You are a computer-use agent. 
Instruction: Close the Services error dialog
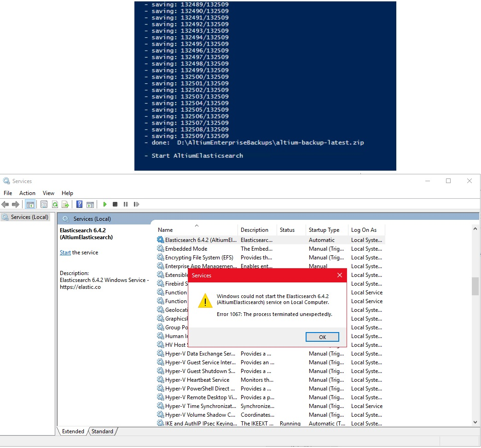(x=340, y=276)
